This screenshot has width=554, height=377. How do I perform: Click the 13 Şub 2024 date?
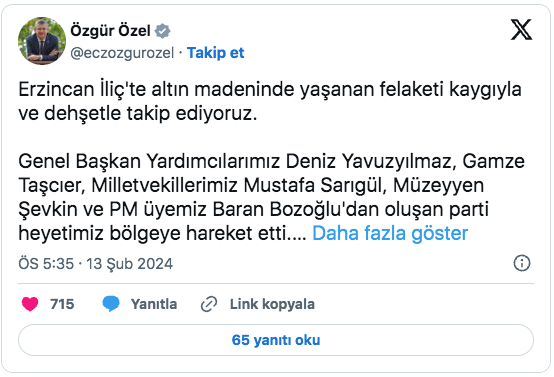coord(130,264)
